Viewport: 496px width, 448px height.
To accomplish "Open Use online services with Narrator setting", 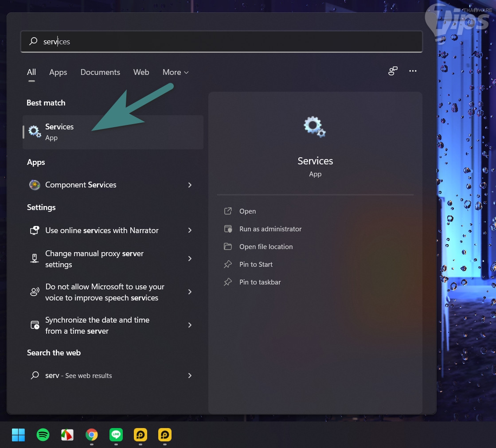I will [x=102, y=230].
